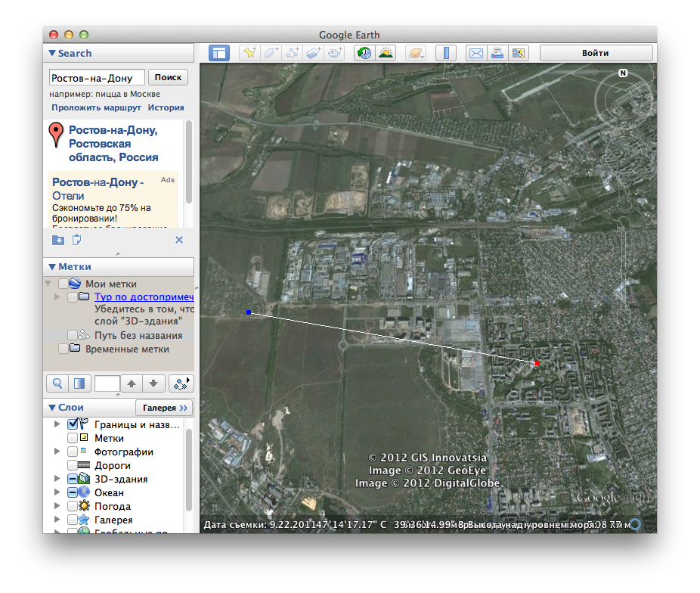Open the planet switcher icon
This screenshot has height=593, width=700.
pos(416,53)
